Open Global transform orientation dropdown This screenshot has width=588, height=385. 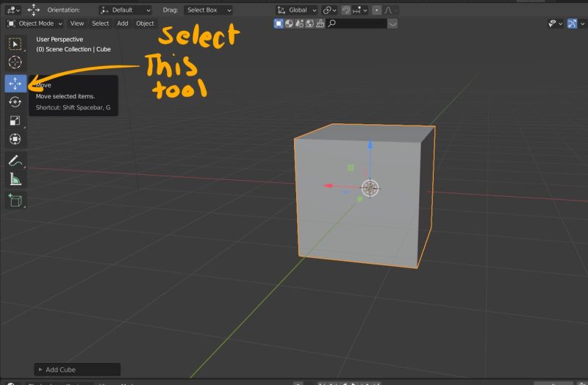point(297,10)
